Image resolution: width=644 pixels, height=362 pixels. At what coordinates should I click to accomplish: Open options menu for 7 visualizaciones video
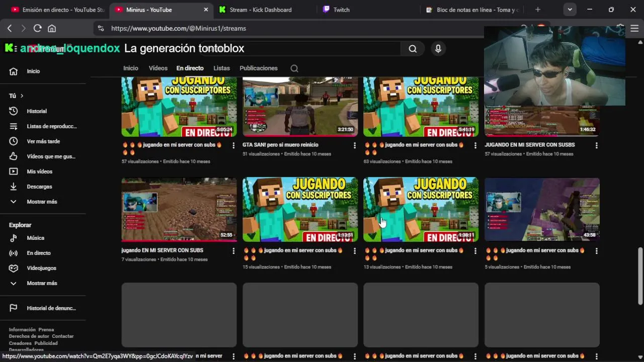tap(233, 251)
